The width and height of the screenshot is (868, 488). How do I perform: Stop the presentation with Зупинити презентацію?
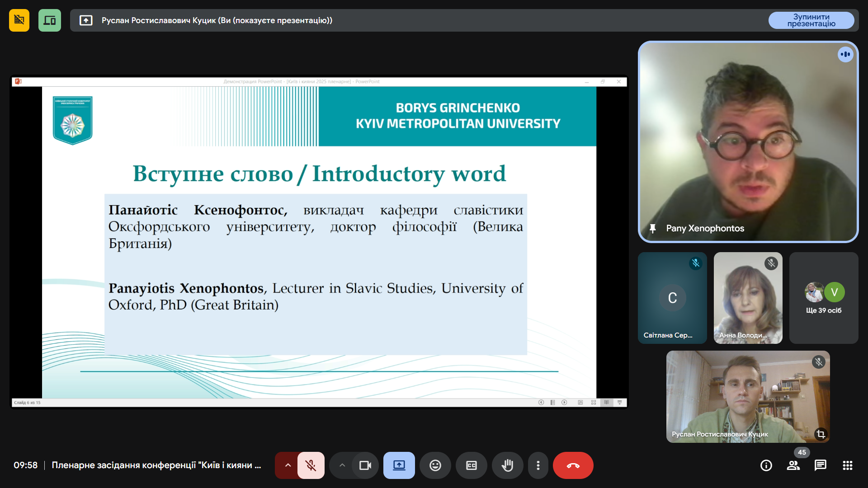click(811, 20)
